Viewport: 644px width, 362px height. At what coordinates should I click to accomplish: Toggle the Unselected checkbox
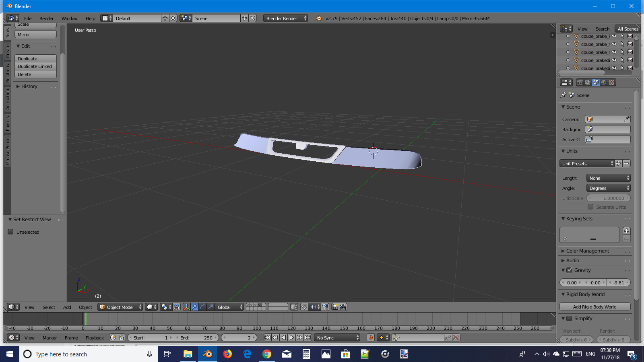(11, 232)
